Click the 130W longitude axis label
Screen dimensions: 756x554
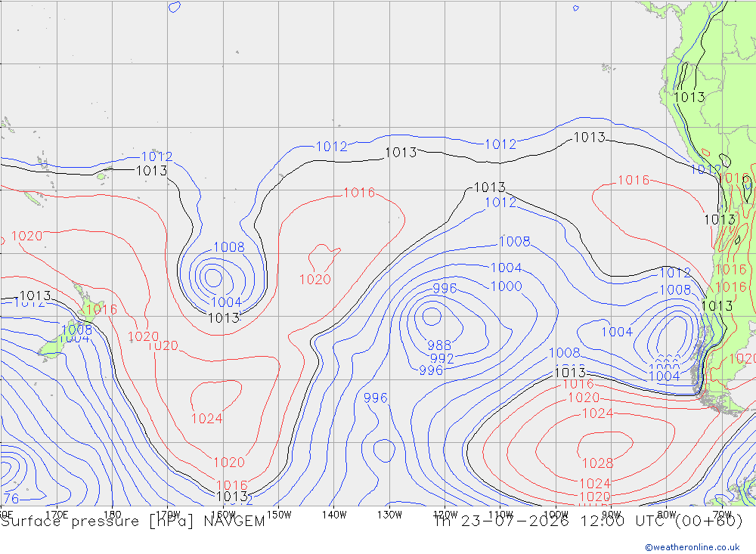[x=389, y=515]
